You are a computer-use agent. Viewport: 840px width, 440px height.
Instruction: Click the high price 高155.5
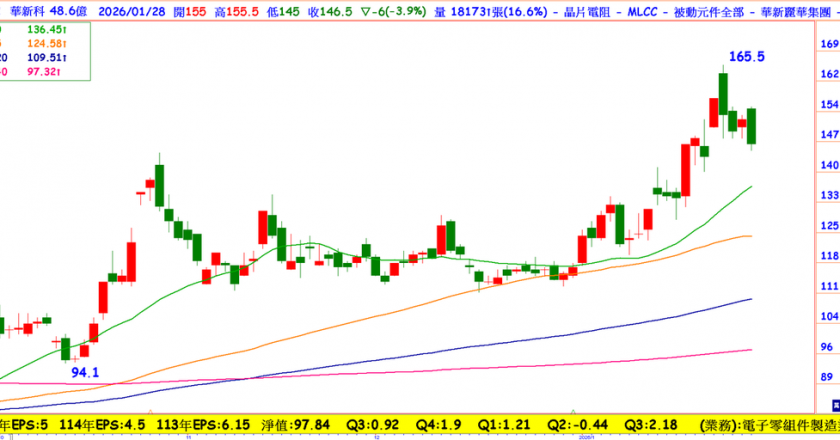click(x=236, y=11)
